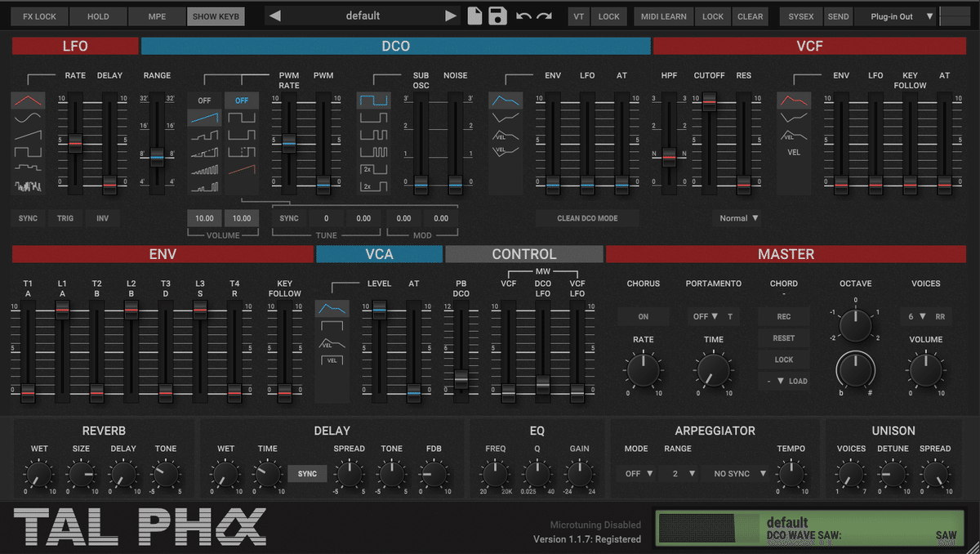Toggle LFO INV
Screen dimensions: 980x554
click(102, 218)
